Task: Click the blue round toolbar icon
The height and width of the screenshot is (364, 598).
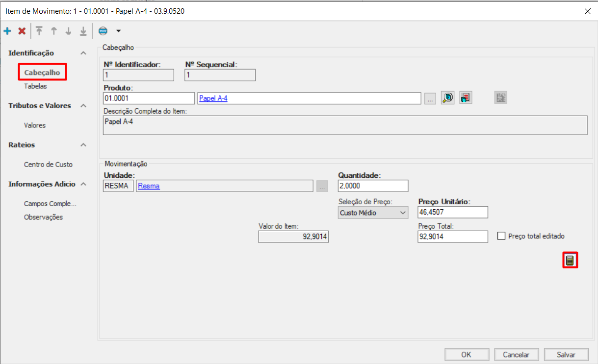Action: pos(103,31)
